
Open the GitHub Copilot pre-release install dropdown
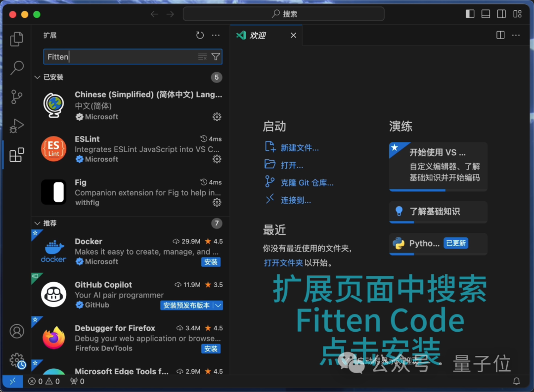click(x=218, y=305)
